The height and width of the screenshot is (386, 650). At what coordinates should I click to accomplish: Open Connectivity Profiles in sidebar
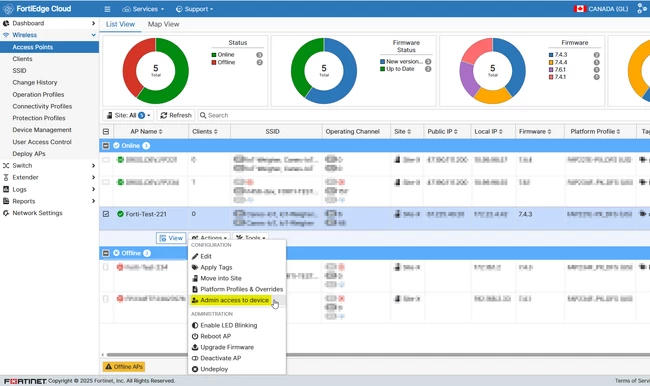[x=42, y=106]
